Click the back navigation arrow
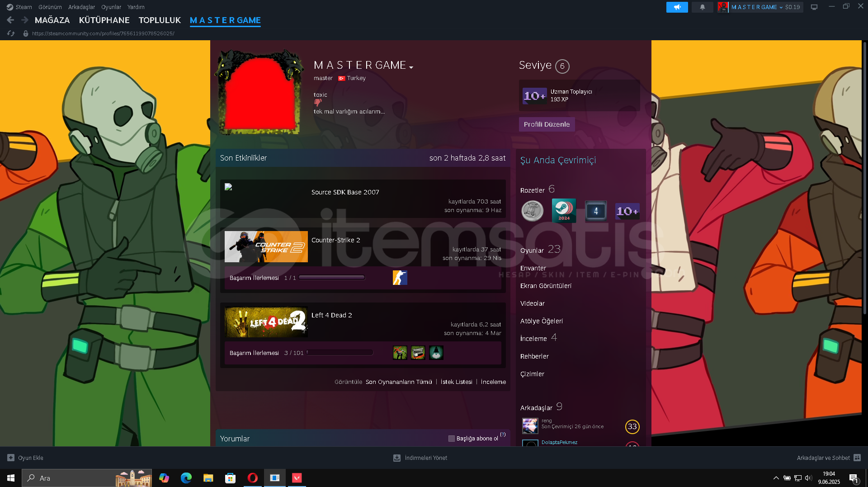 (x=10, y=20)
